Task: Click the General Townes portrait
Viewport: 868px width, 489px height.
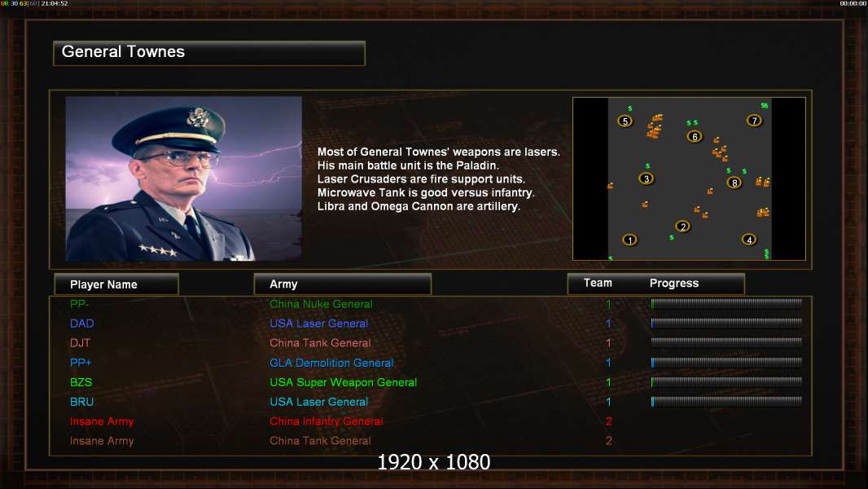Action: pyautogui.click(x=184, y=178)
